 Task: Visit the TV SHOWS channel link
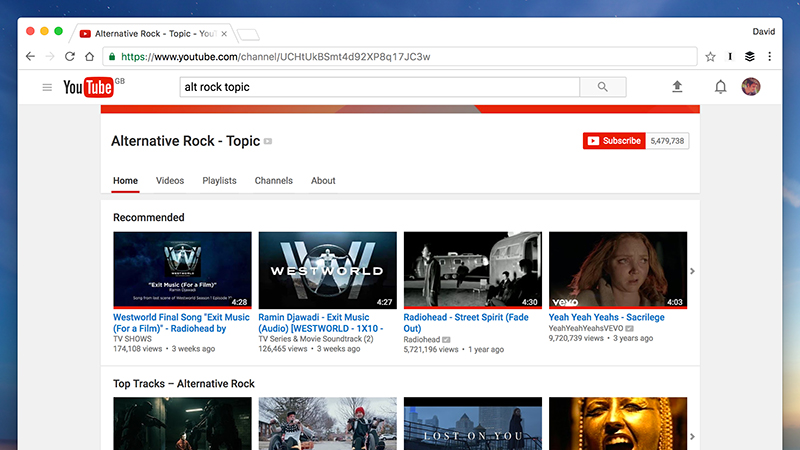[x=132, y=339]
